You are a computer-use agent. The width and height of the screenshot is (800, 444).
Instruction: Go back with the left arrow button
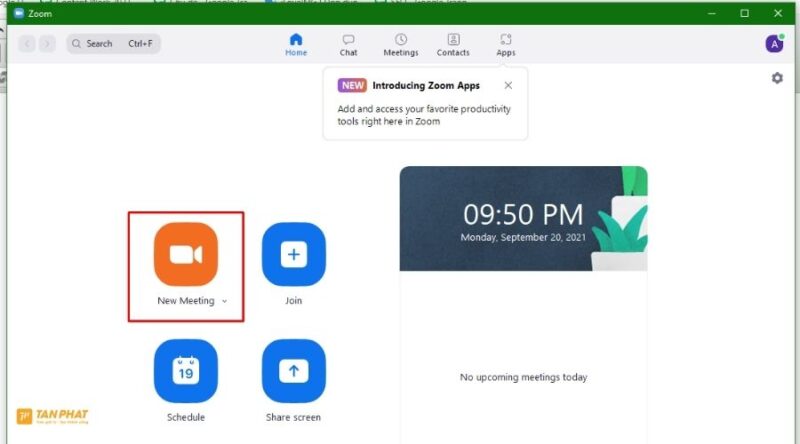pyautogui.click(x=28, y=44)
